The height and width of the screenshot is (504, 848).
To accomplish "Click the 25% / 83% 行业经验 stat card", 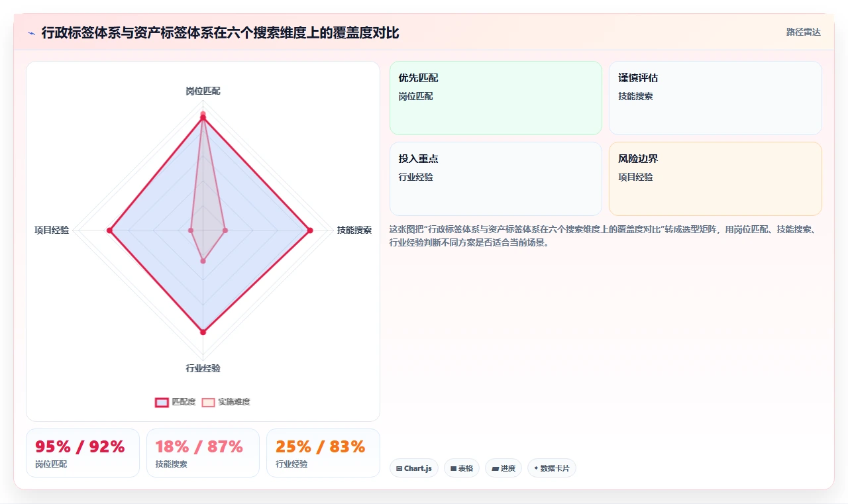I will pyautogui.click(x=323, y=453).
